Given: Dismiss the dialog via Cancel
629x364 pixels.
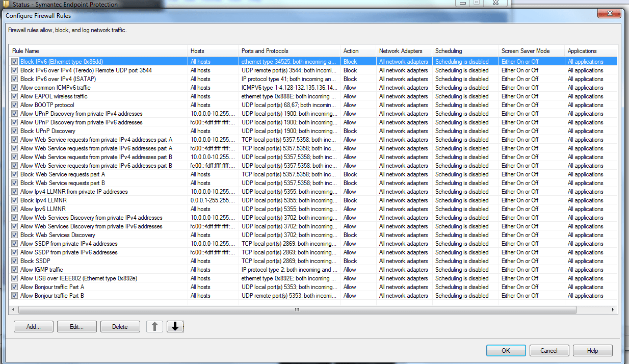Looking at the screenshot, I should [549, 350].
